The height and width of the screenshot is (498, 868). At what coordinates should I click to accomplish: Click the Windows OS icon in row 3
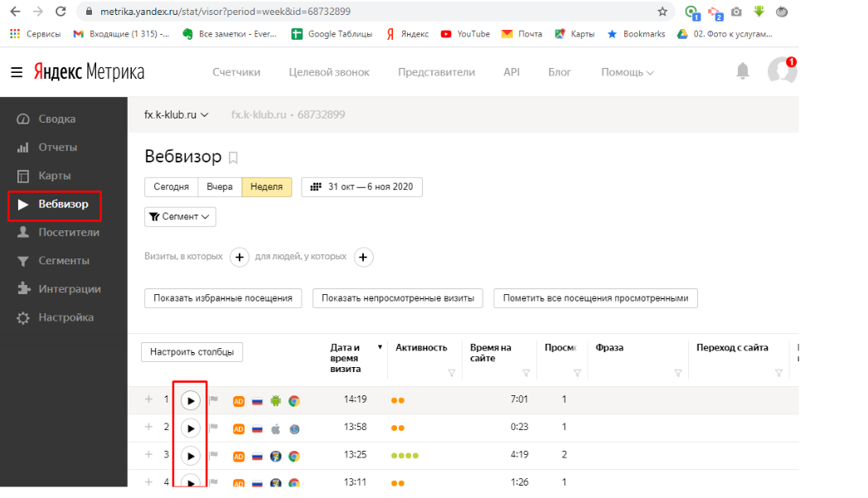click(x=276, y=456)
